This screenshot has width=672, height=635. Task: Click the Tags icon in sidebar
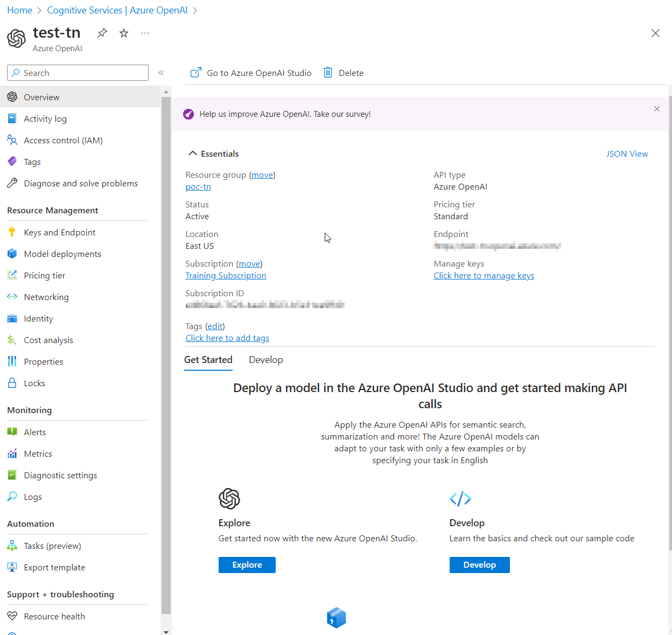click(x=12, y=162)
